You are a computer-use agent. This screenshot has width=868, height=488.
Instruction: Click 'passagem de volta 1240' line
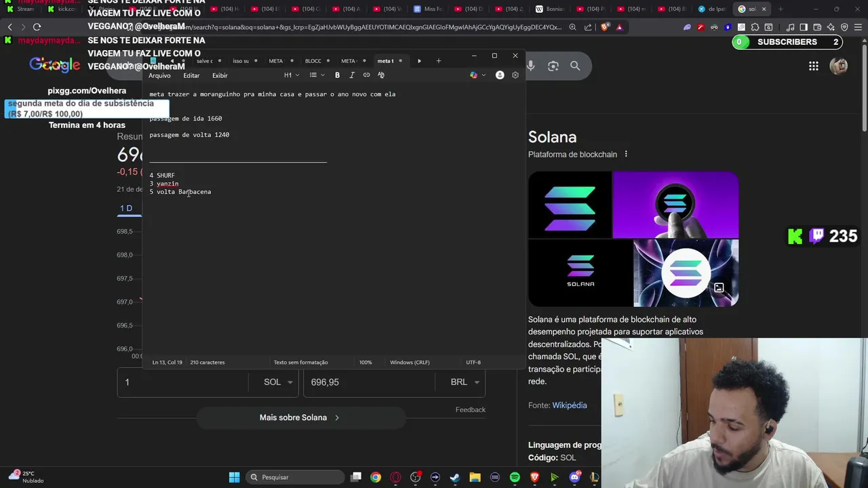point(189,135)
